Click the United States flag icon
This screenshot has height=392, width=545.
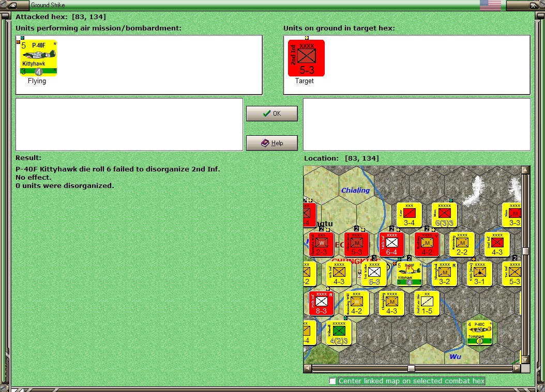[490, 5]
